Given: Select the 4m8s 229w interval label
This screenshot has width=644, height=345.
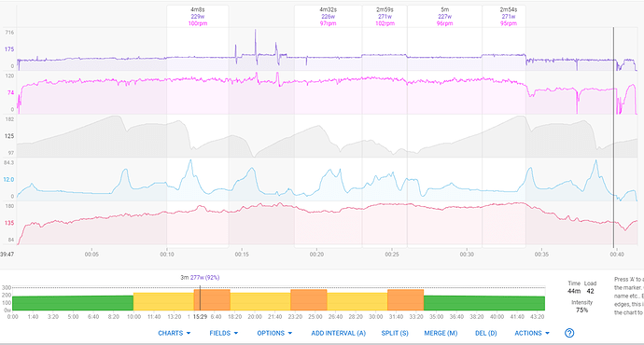Looking at the screenshot, I should point(198,17).
